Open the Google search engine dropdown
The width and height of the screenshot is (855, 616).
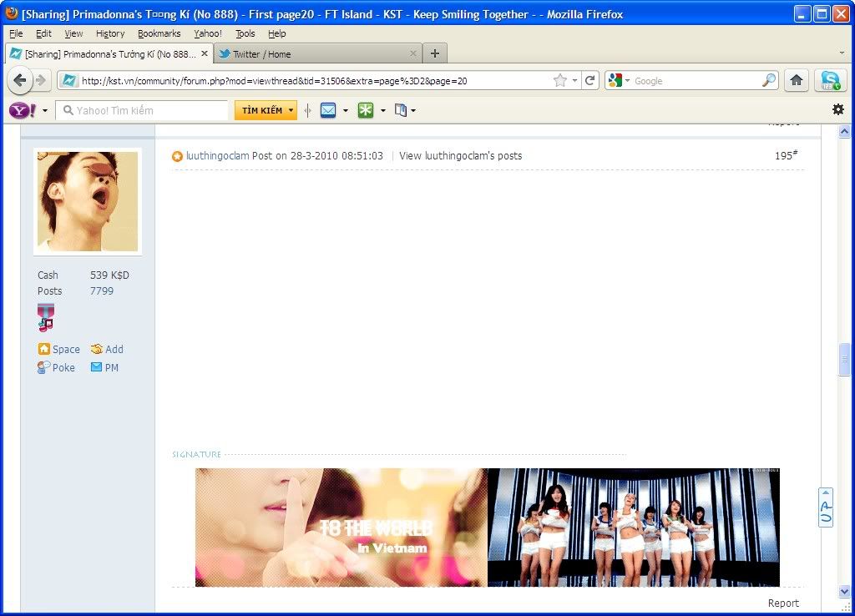coord(628,81)
